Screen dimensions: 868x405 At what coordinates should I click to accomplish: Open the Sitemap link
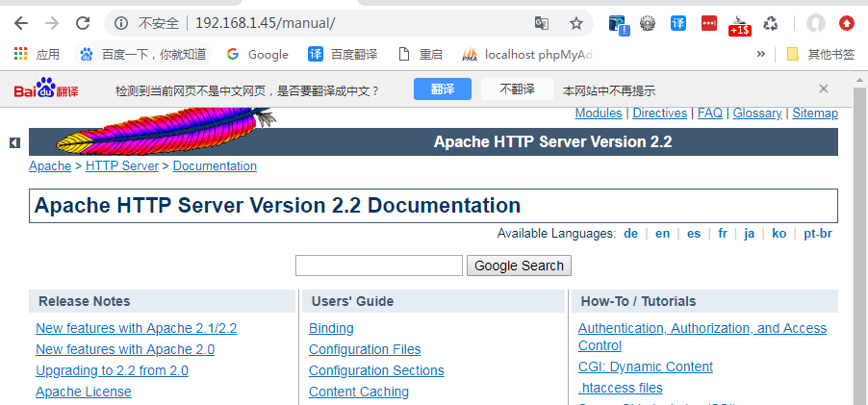click(815, 114)
